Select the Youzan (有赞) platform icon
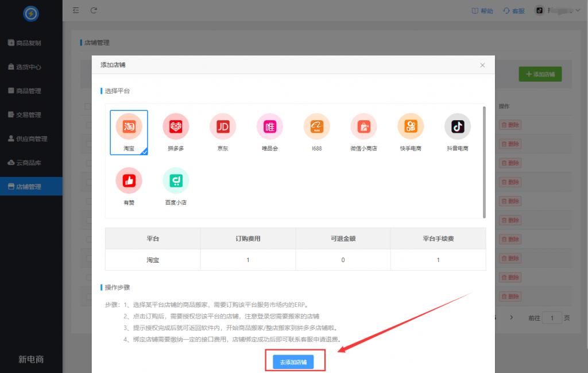The width and height of the screenshot is (588, 373). (129, 180)
